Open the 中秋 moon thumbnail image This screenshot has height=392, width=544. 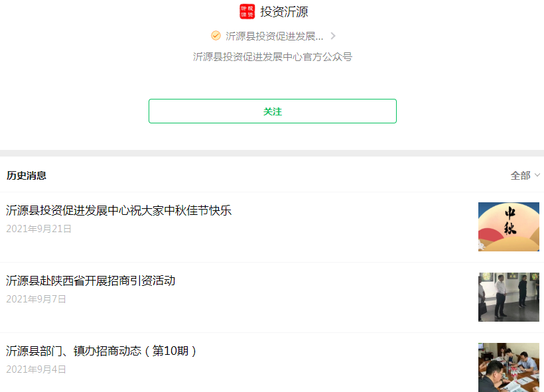508,227
